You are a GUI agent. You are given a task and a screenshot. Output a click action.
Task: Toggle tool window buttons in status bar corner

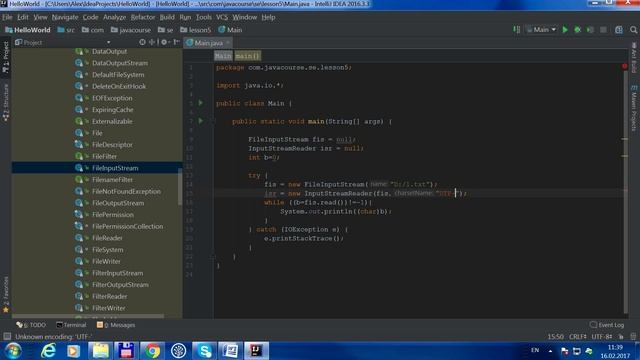(7, 337)
